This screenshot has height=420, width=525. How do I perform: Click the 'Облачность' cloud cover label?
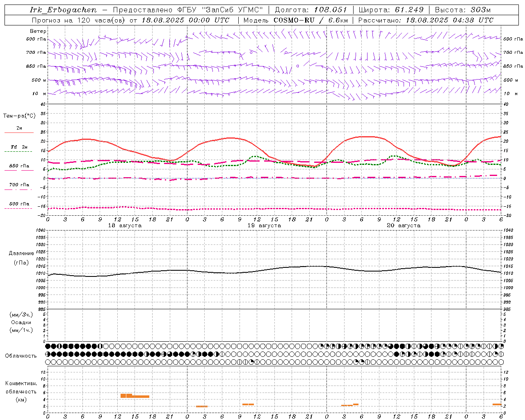(21, 356)
